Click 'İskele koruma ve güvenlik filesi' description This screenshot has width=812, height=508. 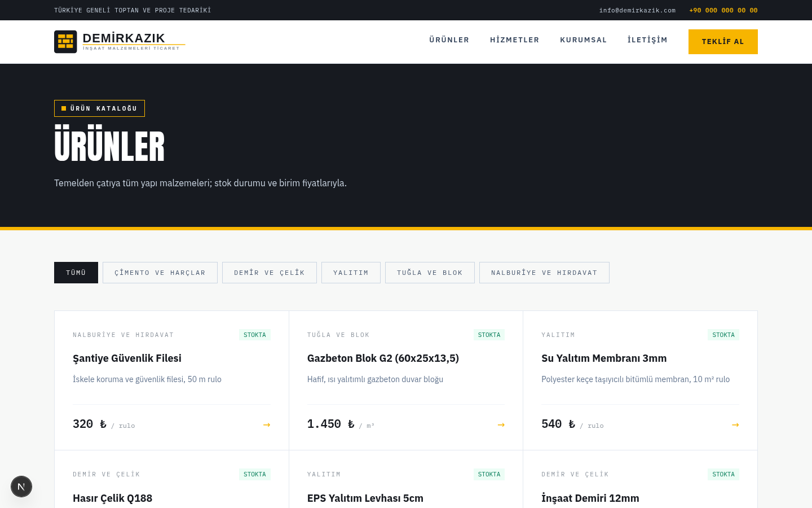(147, 379)
